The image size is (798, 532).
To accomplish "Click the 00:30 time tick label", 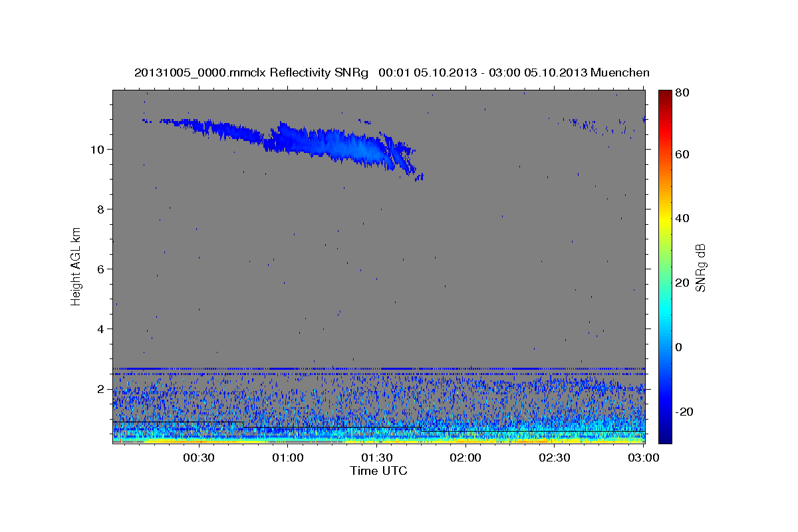I will coord(198,458).
